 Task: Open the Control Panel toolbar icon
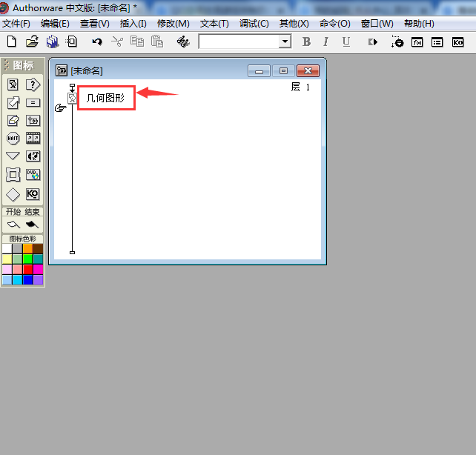397,41
